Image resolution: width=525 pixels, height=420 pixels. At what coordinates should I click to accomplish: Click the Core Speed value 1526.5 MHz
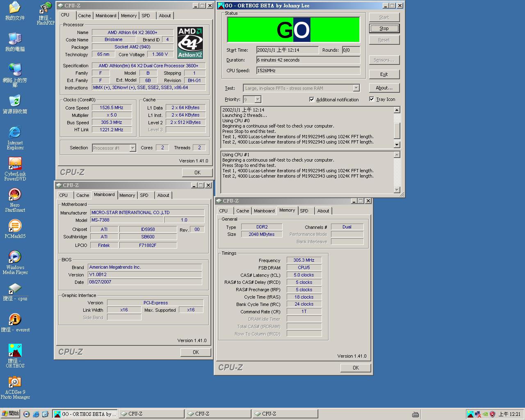[x=112, y=107]
